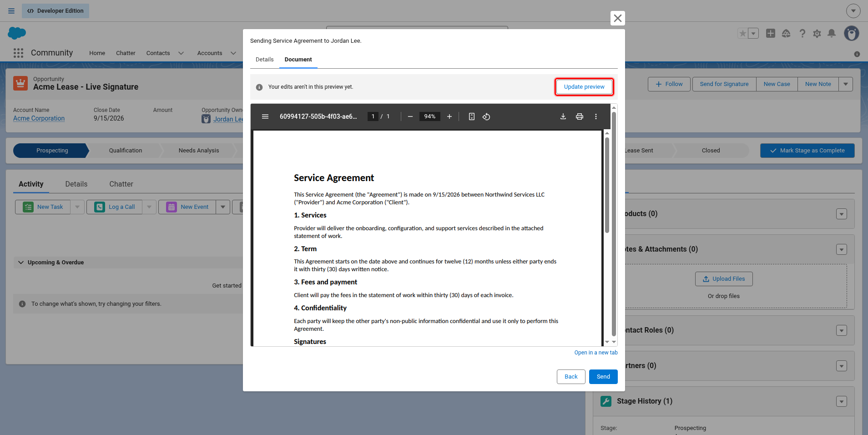The width and height of the screenshot is (868, 435).
Task: Open the Salesforce Help question mark
Action: [802, 33]
